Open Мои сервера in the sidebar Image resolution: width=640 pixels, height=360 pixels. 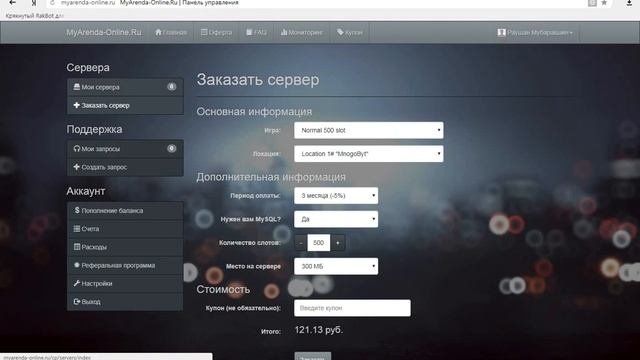tap(125, 87)
